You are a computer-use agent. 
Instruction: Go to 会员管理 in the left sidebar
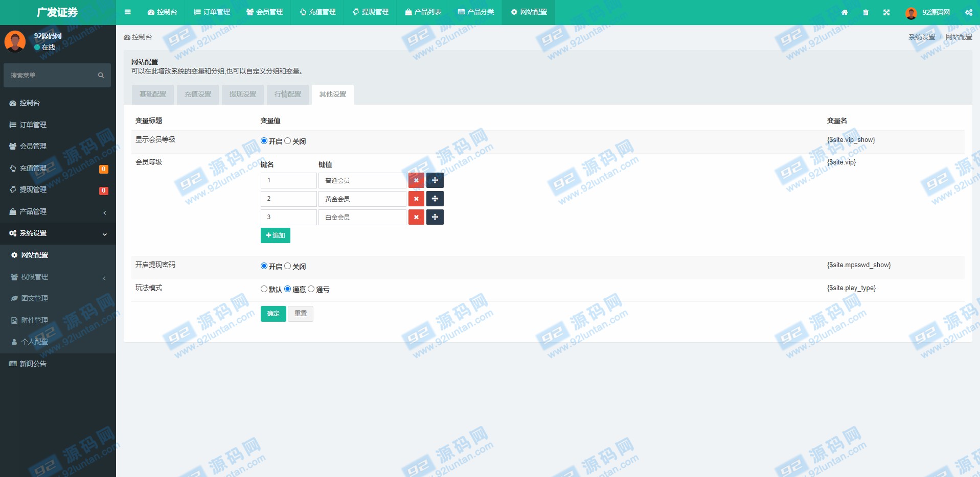point(58,146)
